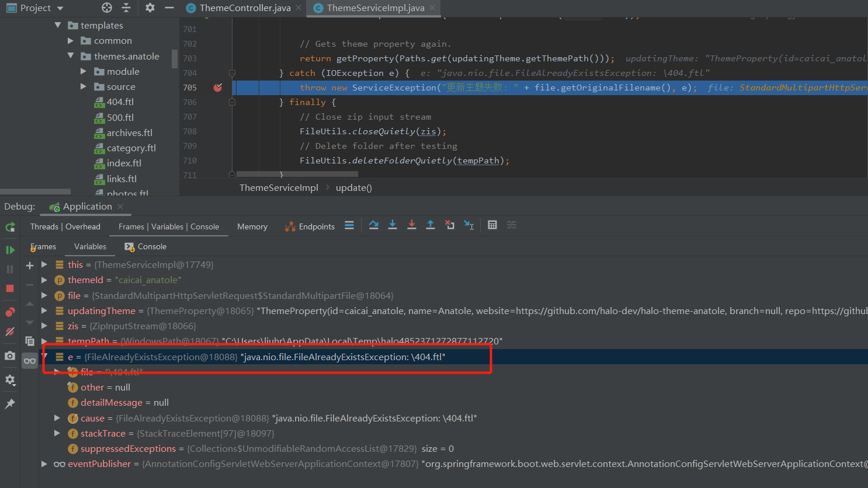Image resolution: width=868 pixels, height=488 pixels.
Task: Click the Show Execution Point icon
Action: (349, 225)
